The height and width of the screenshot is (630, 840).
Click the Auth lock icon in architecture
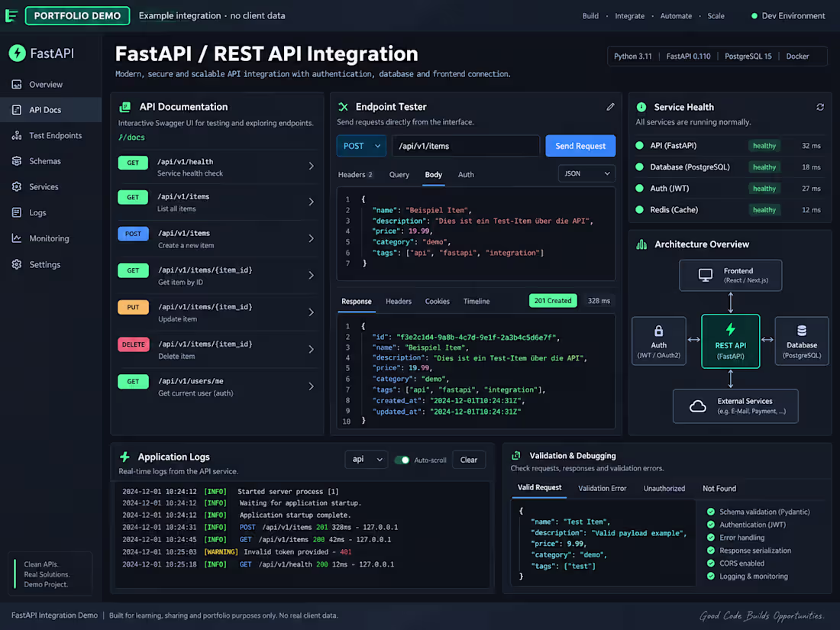pos(658,331)
